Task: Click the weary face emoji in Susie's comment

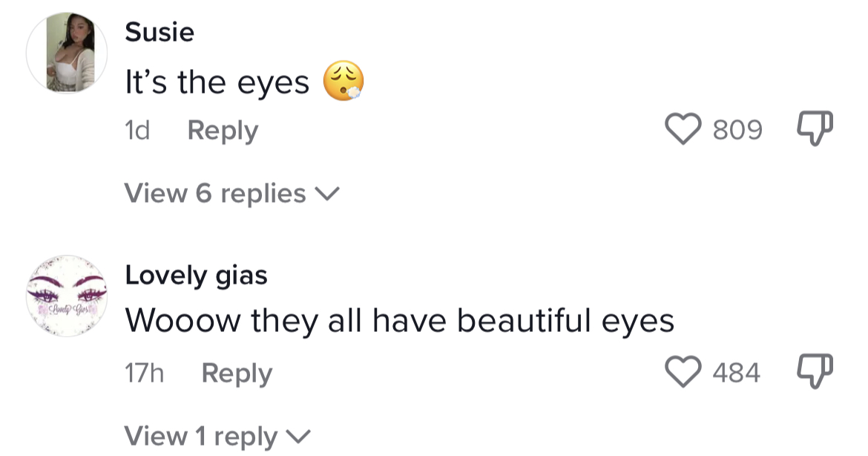Action: tap(343, 81)
